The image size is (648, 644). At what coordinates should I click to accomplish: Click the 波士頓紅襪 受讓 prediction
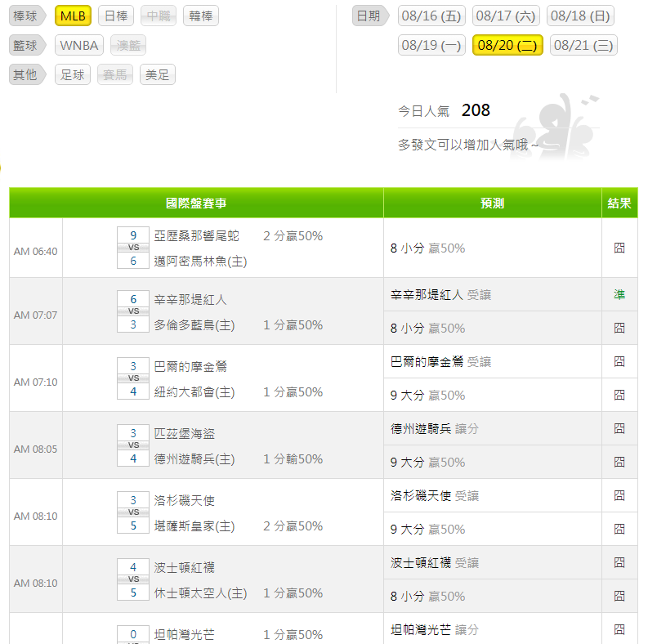point(435,562)
